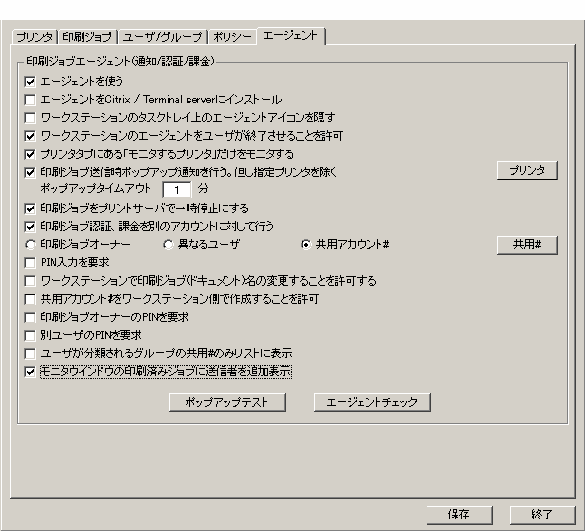Uncheck エージェントを使う checkbox
The image size is (585, 531).
(30, 81)
